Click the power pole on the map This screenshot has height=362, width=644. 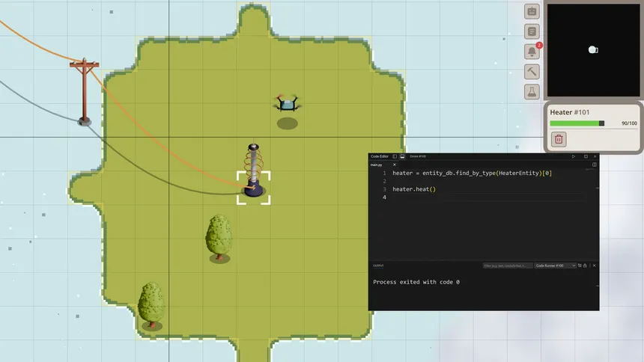(84, 92)
